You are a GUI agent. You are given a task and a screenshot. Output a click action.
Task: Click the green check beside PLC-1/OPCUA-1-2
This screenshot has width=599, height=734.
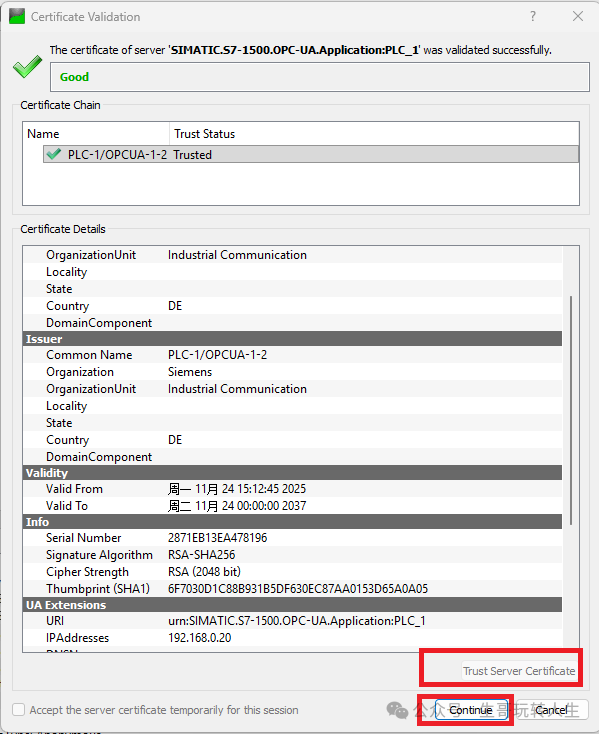click(x=54, y=154)
